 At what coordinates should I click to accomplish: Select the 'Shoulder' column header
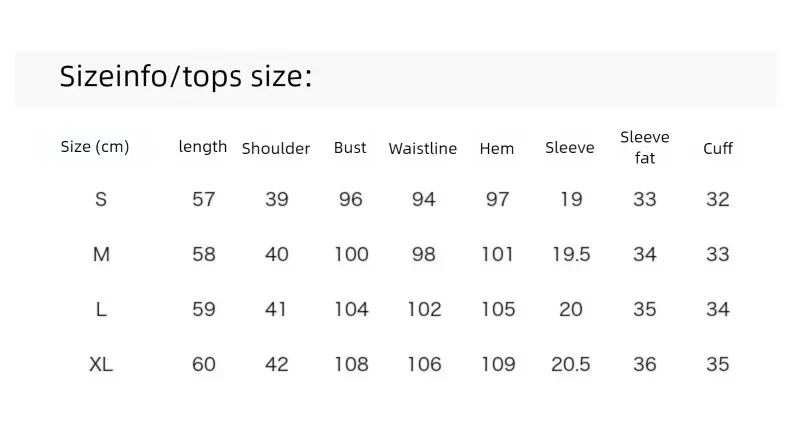coord(276,149)
